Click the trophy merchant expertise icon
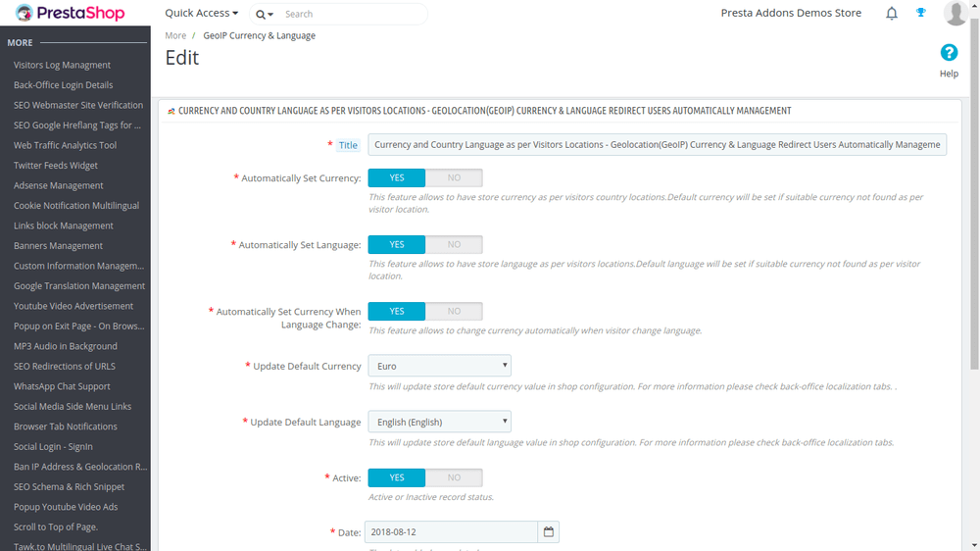Image resolution: width=980 pixels, height=551 pixels. (920, 13)
